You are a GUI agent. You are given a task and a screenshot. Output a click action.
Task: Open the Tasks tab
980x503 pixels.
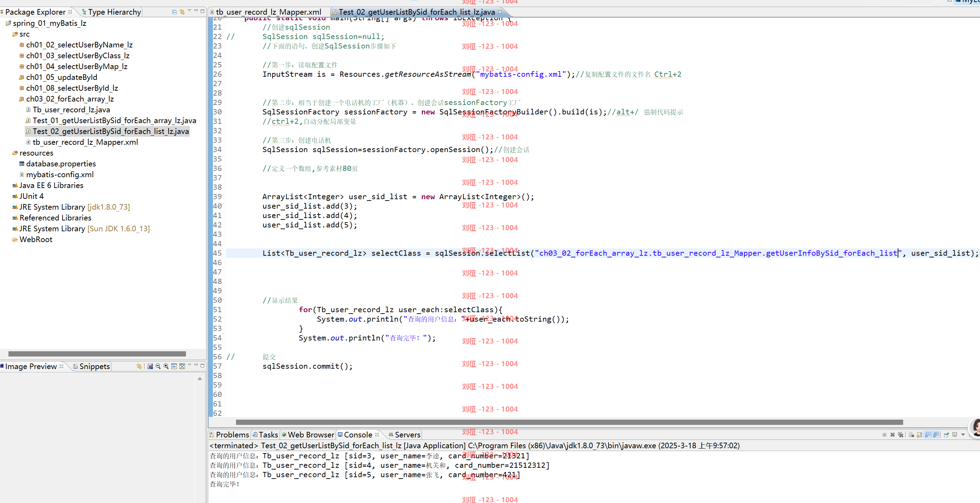pyautogui.click(x=265, y=435)
